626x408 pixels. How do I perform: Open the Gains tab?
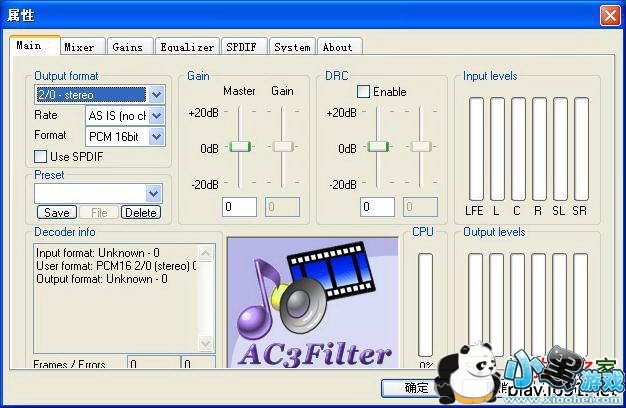(131, 47)
